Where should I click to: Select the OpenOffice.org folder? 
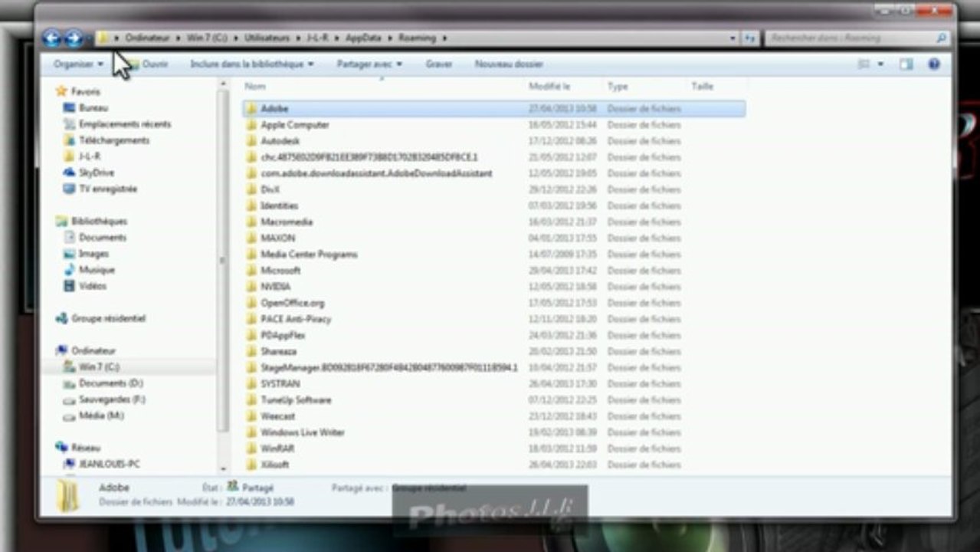[292, 303]
